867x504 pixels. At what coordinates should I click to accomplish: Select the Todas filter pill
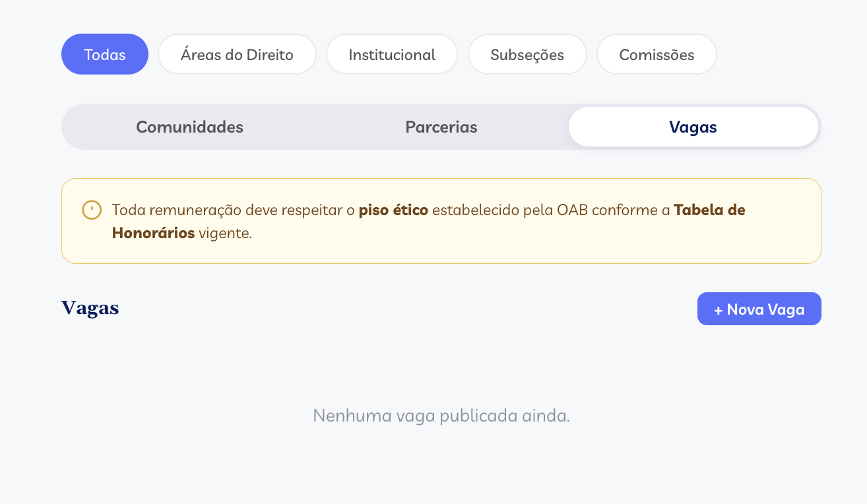[x=104, y=54]
